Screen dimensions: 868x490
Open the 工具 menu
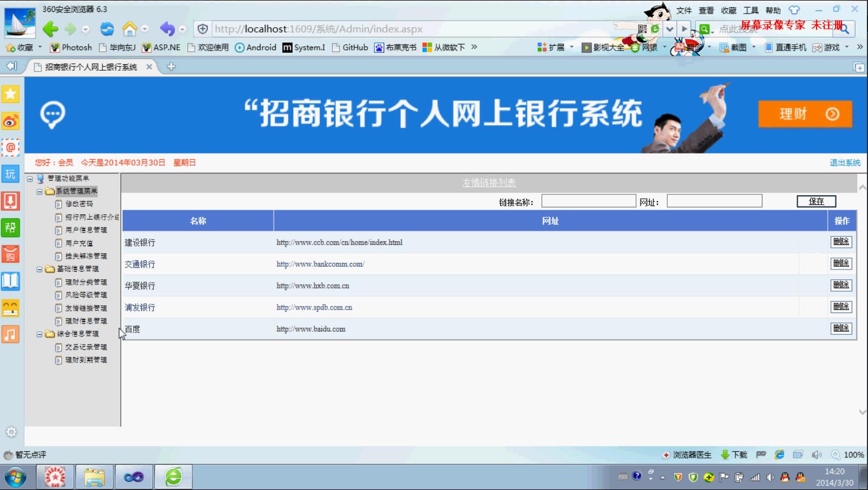click(x=751, y=10)
